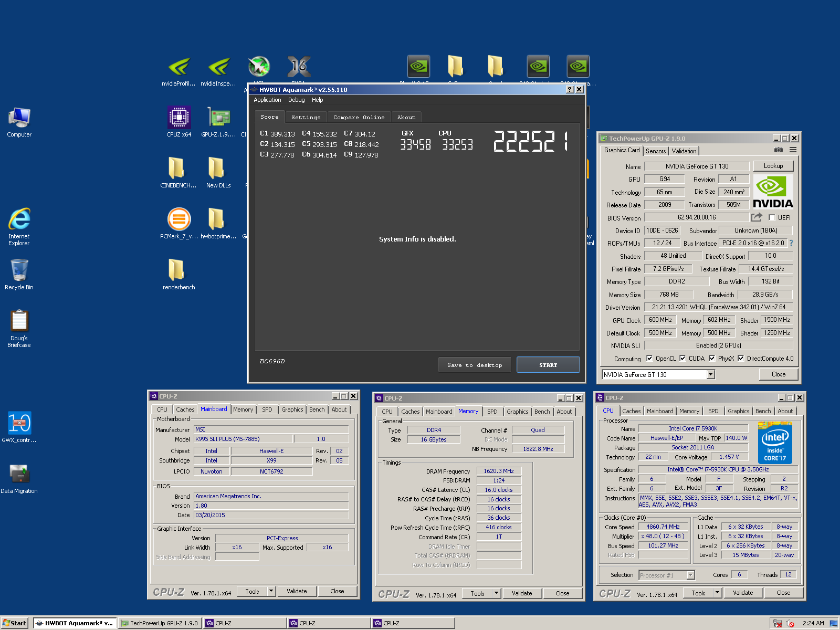Open the Validation tab in GPU-Z
Screen dimensions: 840x630
click(x=684, y=151)
